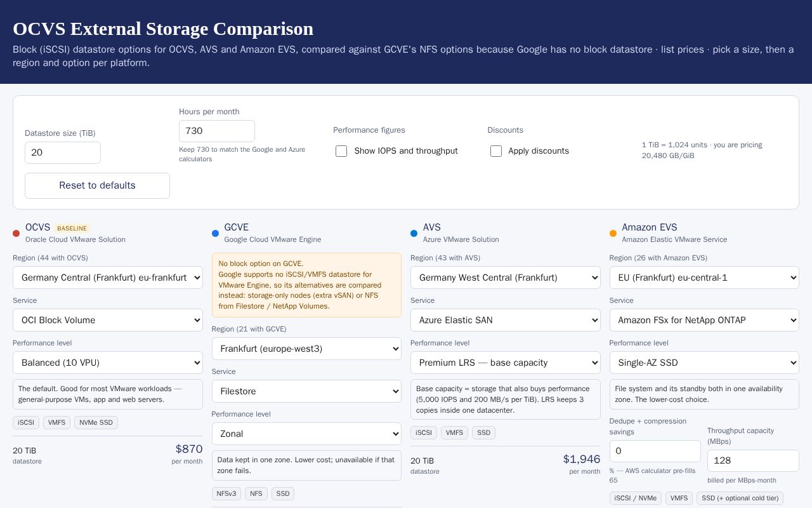Screen dimensions: 812x508
Task: Click the iSCSI / NVMe tag under Amazon EVS
Action: [x=636, y=498]
